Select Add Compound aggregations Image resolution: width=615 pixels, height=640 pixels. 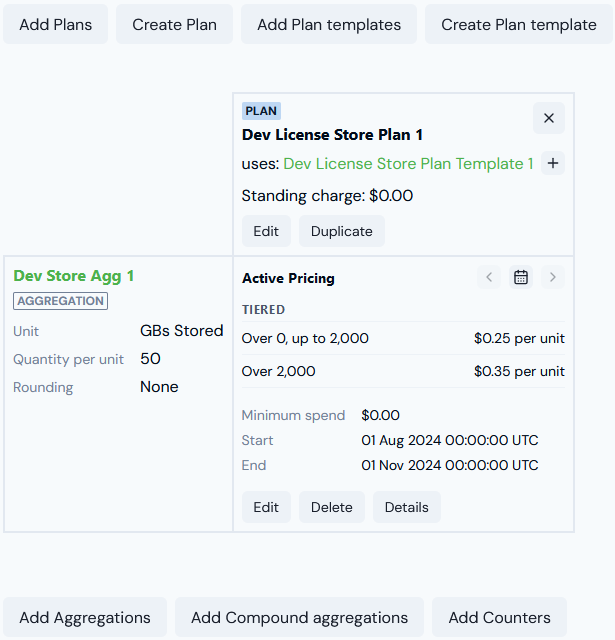pos(299,617)
